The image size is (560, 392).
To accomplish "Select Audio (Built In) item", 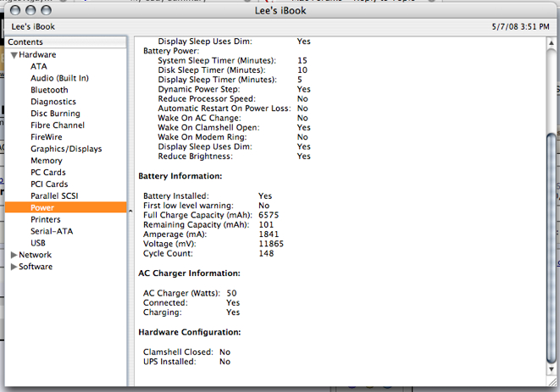I will click(59, 78).
